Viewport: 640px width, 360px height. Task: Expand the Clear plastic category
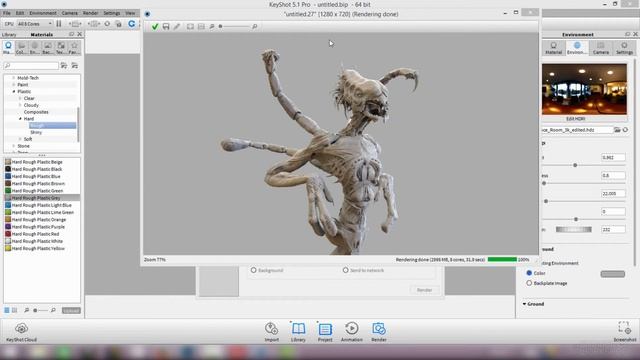point(20,98)
